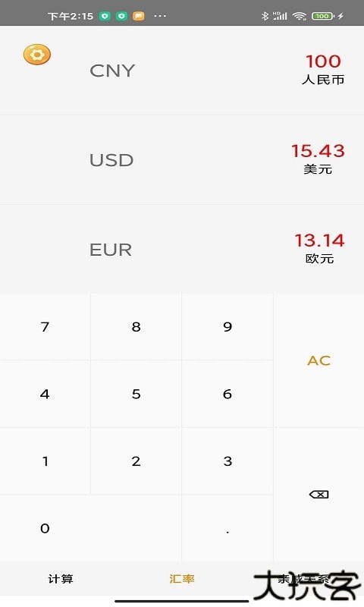
Task: Tap the backspace delete icon
Action: (x=318, y=495)
